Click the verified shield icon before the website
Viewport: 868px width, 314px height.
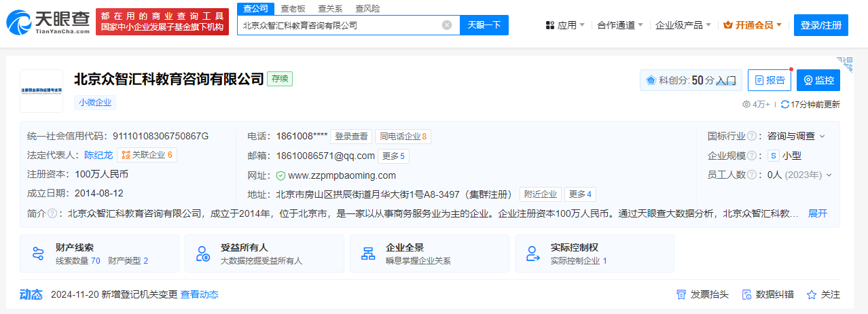tap(281, 175)
